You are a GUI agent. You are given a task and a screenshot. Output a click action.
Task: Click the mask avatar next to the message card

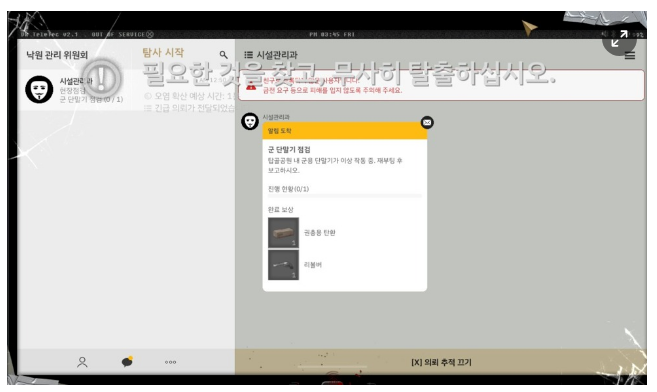point(250,121)
